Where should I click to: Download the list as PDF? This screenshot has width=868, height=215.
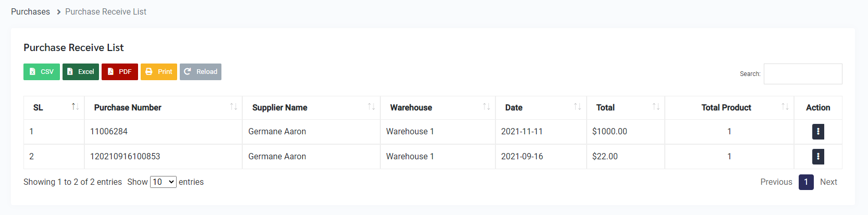tap(120, 72)
